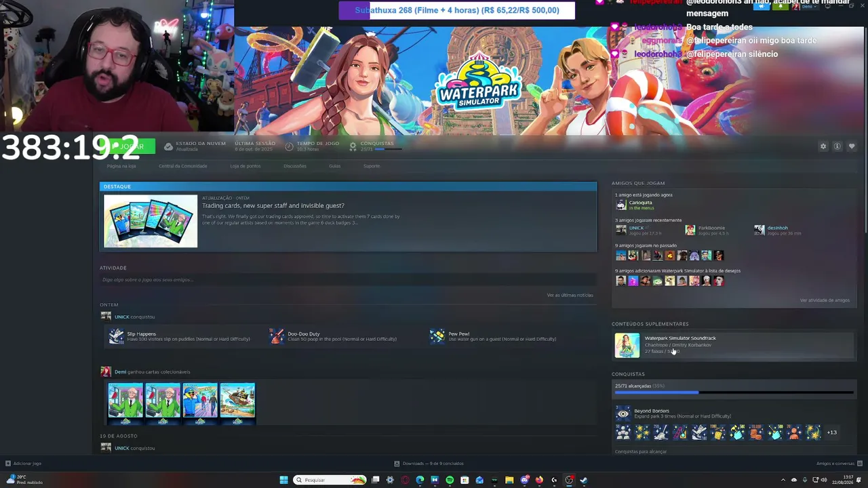Open the volume control in system tray
Screen dimensions: 868x488
click(824, 480)
